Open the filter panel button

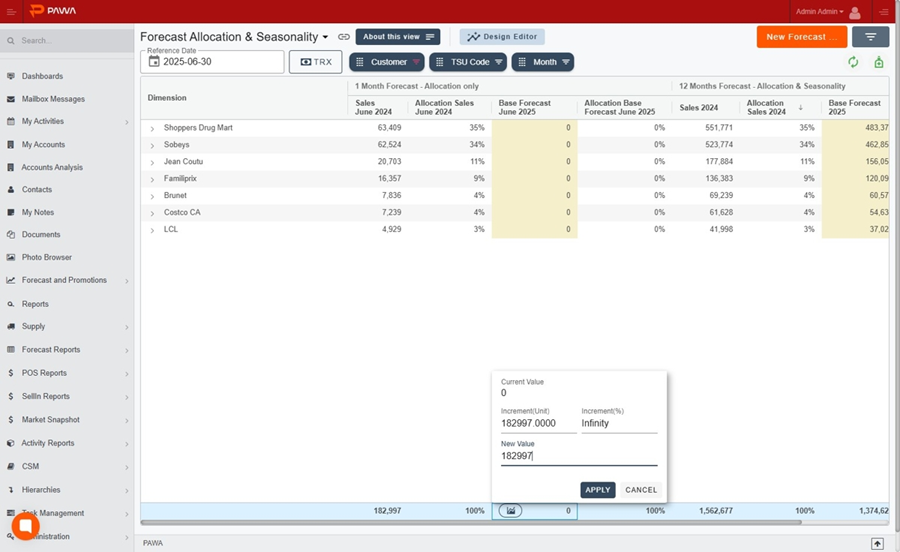pyautogui.click(x=871, y=37)
